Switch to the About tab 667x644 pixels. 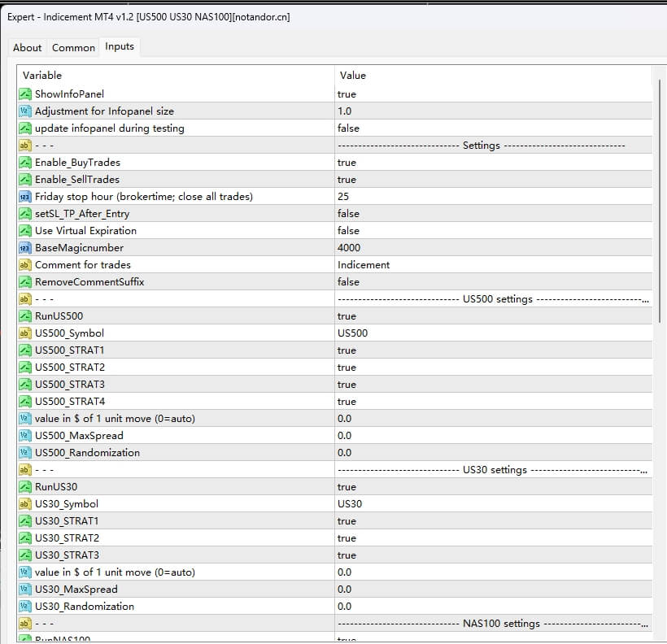pyautogui.click(x=27, y=47)
